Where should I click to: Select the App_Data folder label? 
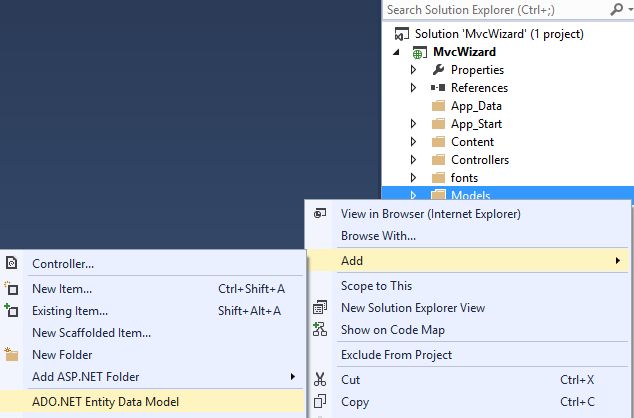click(x=476, y=106)
